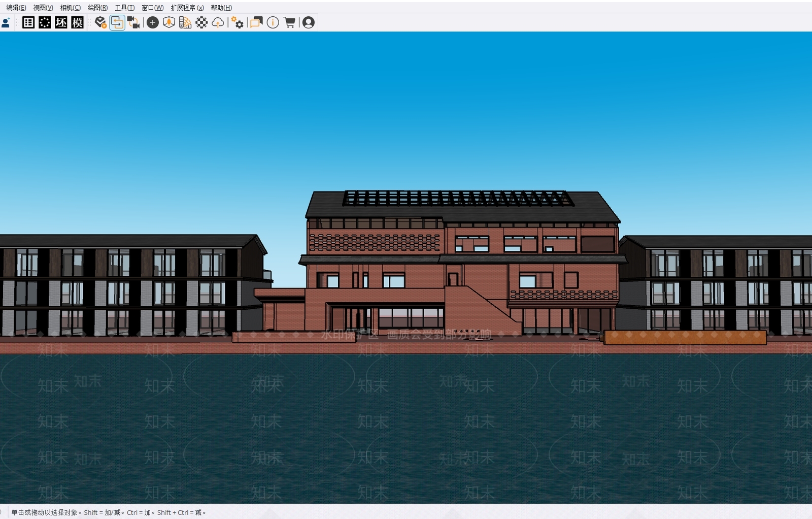The width and height of the screenshot is (812, 519).
Task: Click the user account profile icon
Action: pos(308,22)
